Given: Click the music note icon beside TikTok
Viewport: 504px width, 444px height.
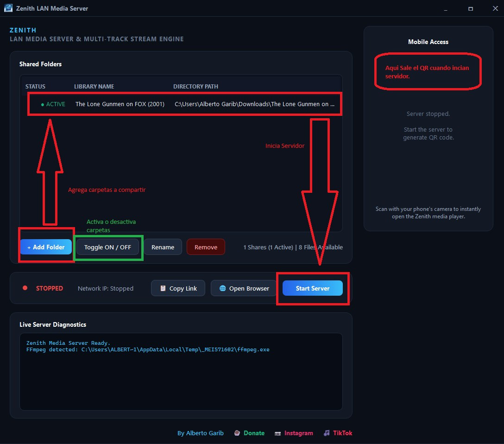Looking at the screenshot, I should [327, 433].
